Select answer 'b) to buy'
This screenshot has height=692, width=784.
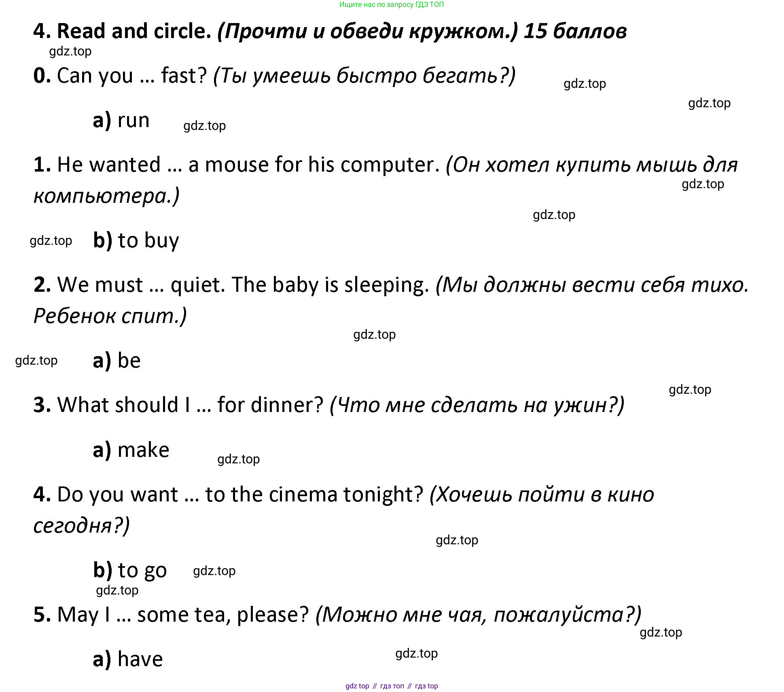(136, 240)
